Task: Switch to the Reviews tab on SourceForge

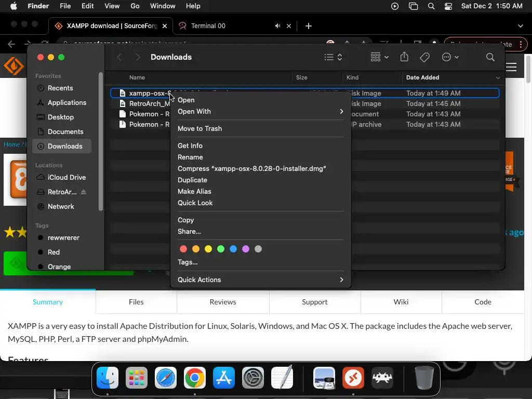Action: 223,302
